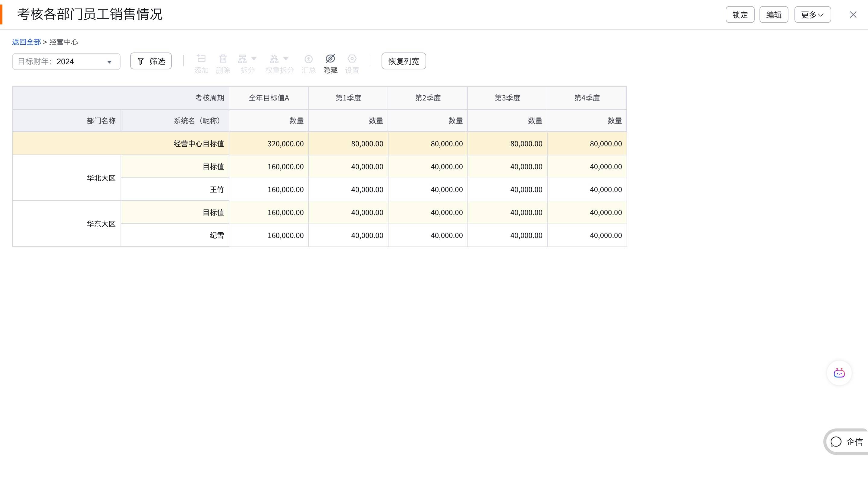Click the 权重拆分 (weighted split) icon
Image resolution: width=868 pixels, height=490 pixels.
click(x=274, y=59)
